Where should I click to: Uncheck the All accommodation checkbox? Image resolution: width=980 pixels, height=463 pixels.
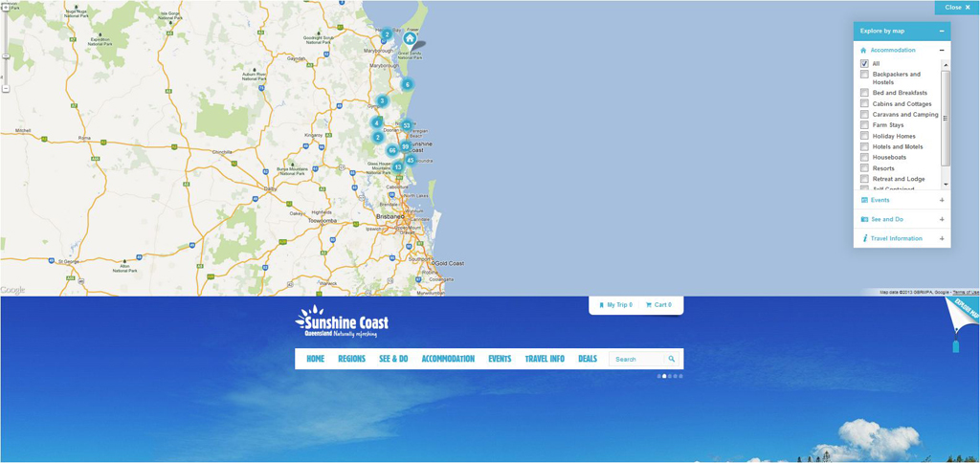(x=864, y=64)
